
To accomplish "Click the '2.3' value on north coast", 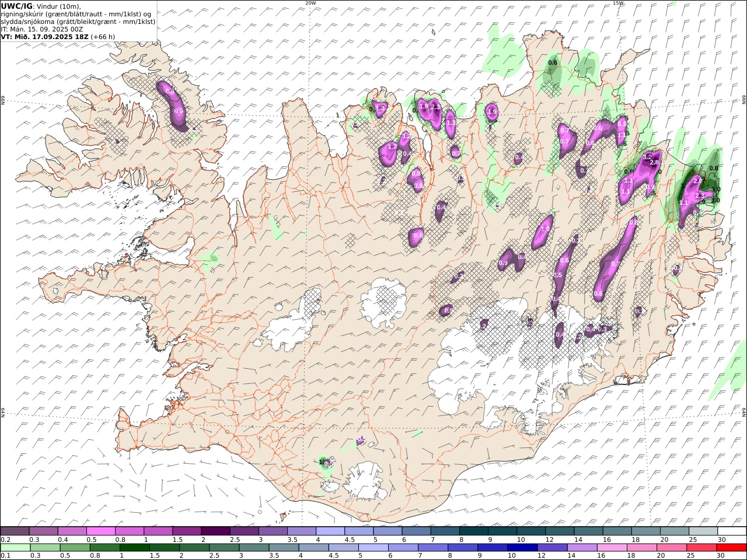I will tap(435, 107).
